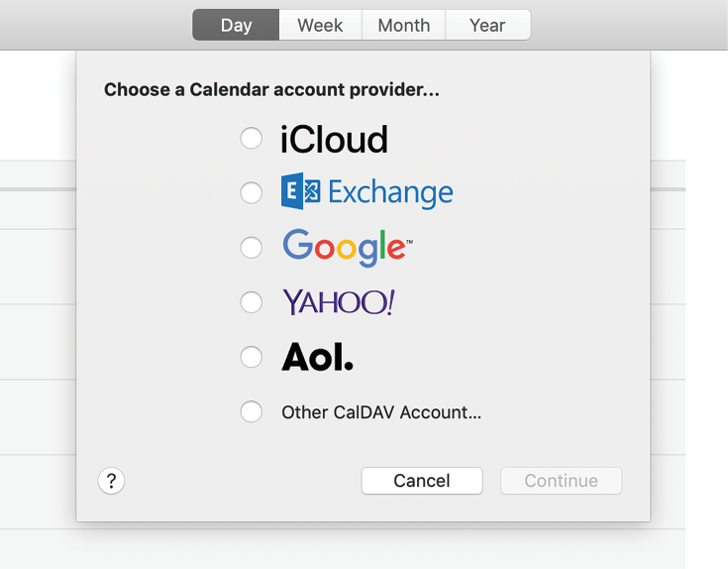Click the Choose a Calendar account provider heading
Viewport: 728px width, 569px height.
pyautogui.click(x=271, y=90)
